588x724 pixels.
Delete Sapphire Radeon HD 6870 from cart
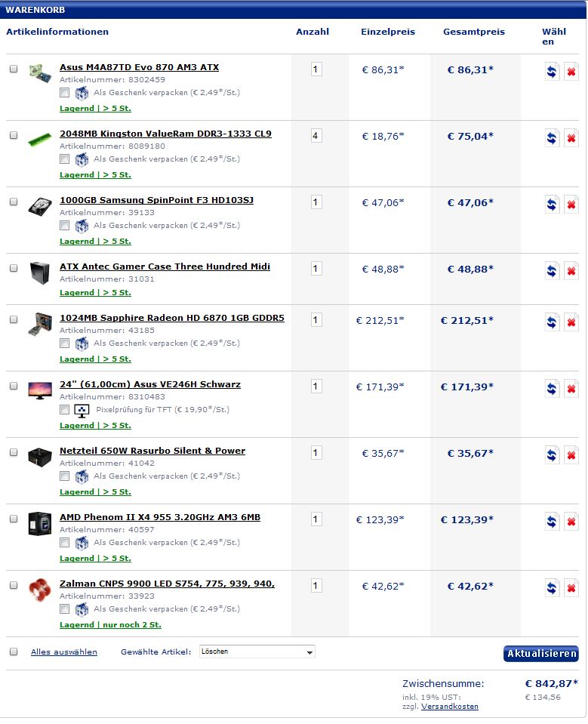pos(571,322)
